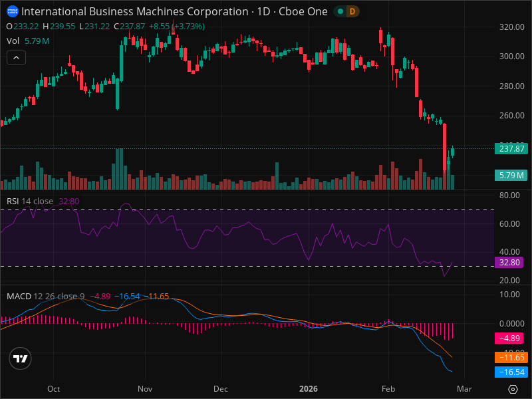Click the 2026 label on time axis
532x399 pixels.
point(309,389)
